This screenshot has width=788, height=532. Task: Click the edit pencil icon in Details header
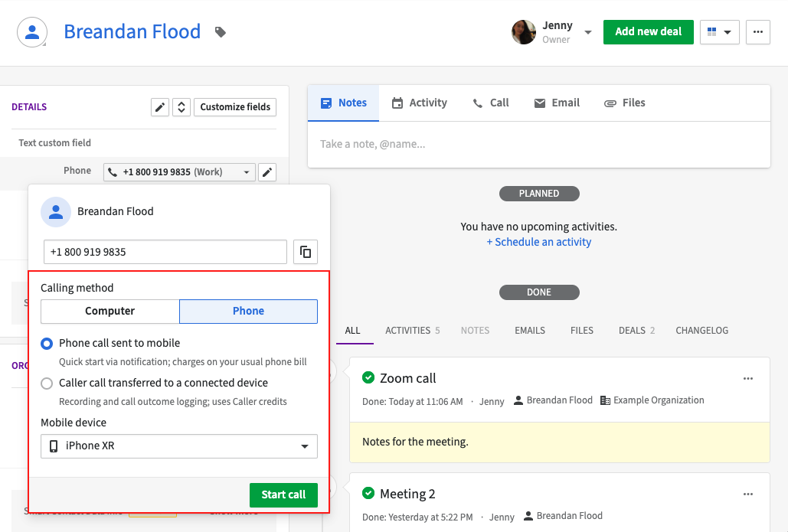click(160, 107)
